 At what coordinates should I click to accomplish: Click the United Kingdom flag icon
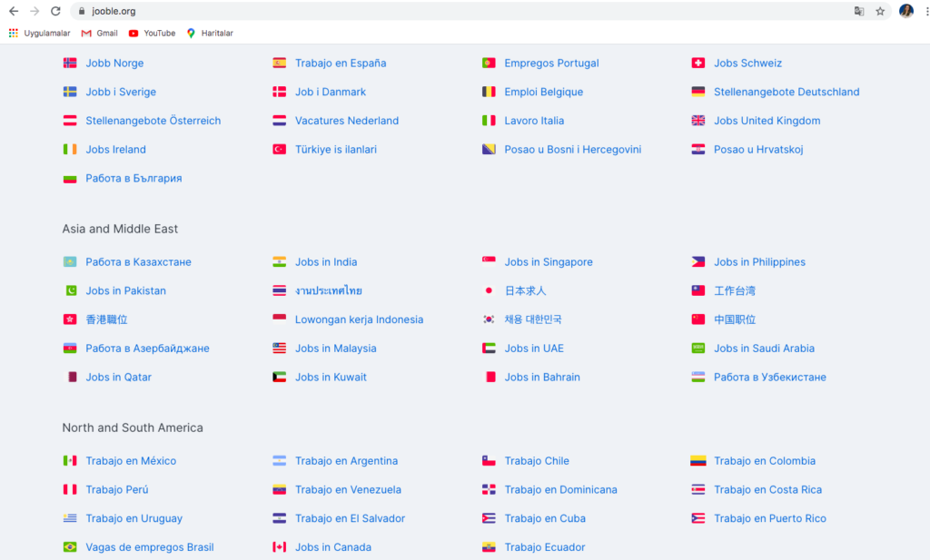[x=698, y=121]
